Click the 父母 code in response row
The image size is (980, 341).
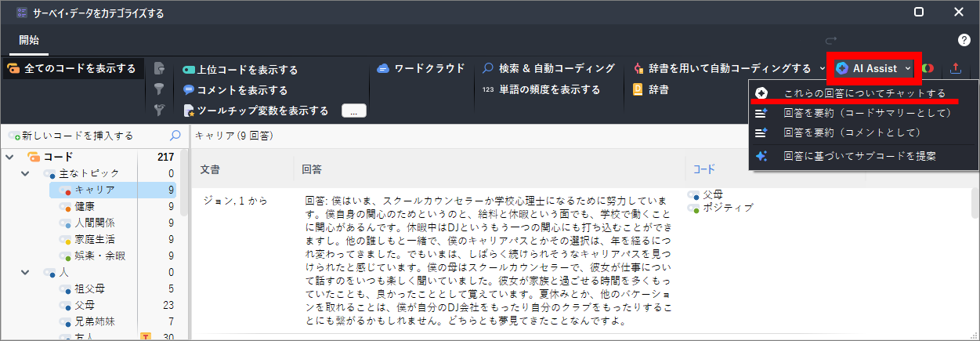pyautogui.click(x=706, y=194)
